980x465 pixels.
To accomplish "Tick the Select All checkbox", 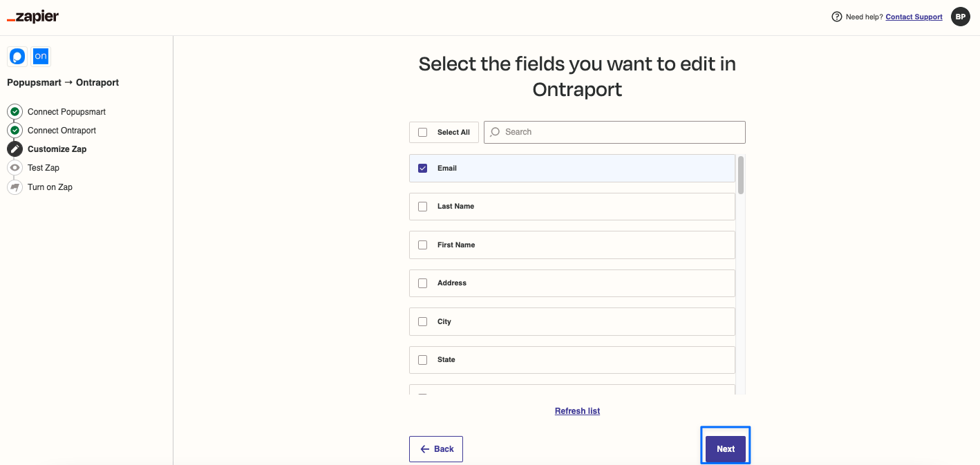I will (423, 132).
